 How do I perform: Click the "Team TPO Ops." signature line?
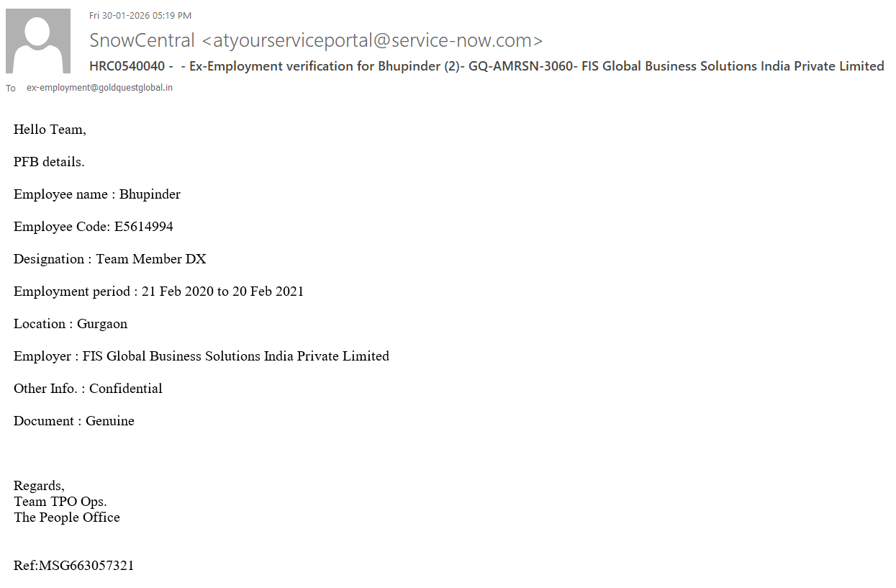pos(60,502)
